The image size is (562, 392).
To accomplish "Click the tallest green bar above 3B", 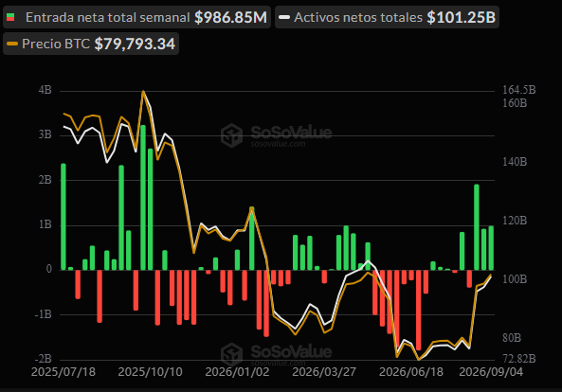I will point(143,197).
